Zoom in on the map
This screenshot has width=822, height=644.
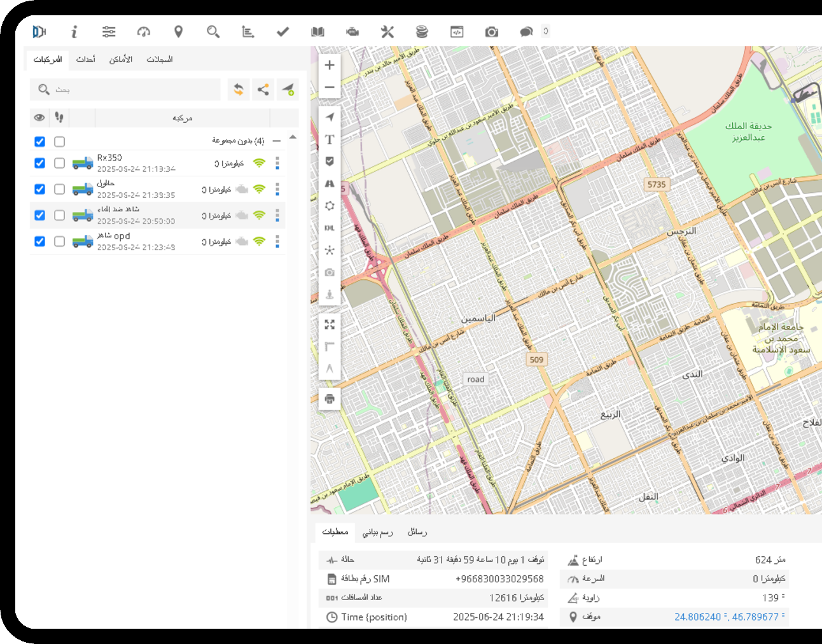pyautogui.click(x=330, y=65)
